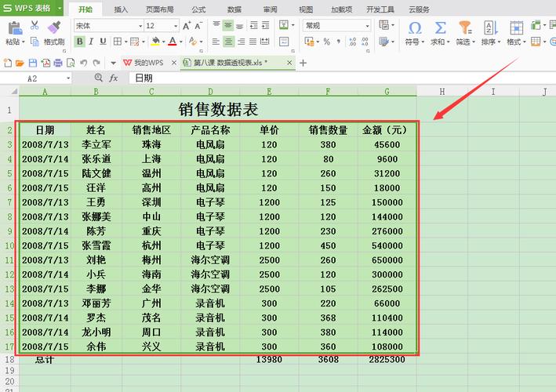Click the increase indent icon
The width and height of the screenshot is (556, 392).
[x=265, y=25]
